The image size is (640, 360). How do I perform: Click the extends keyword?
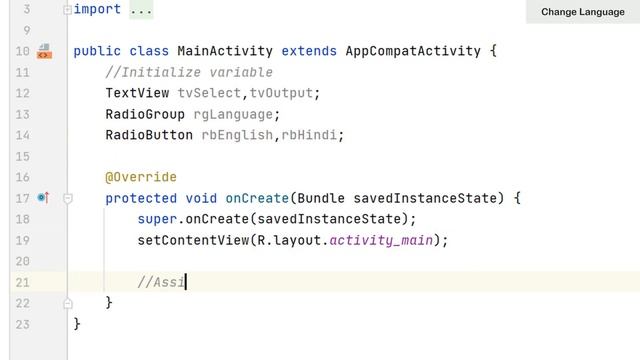309,51
